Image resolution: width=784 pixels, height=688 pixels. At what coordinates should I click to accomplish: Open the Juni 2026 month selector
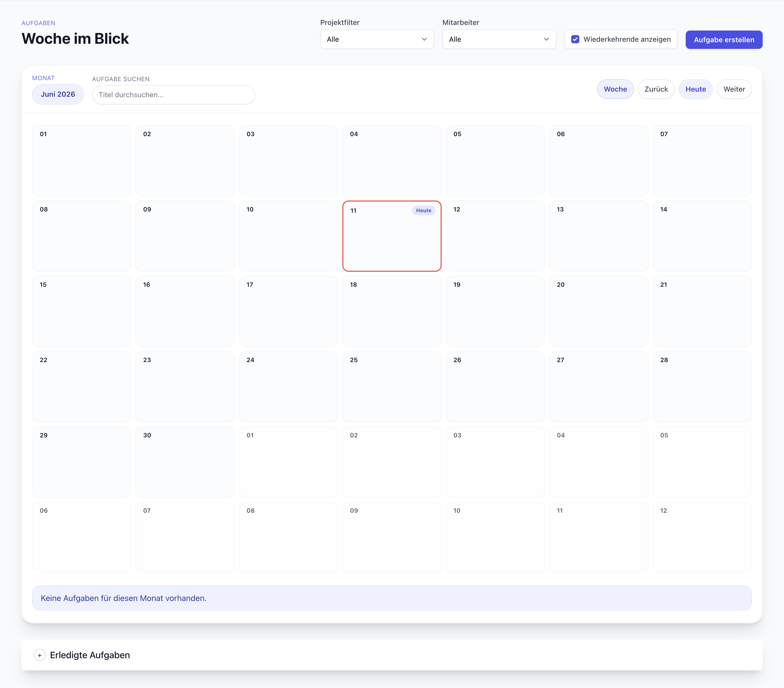pyautogui.click(x=58, y=94)
